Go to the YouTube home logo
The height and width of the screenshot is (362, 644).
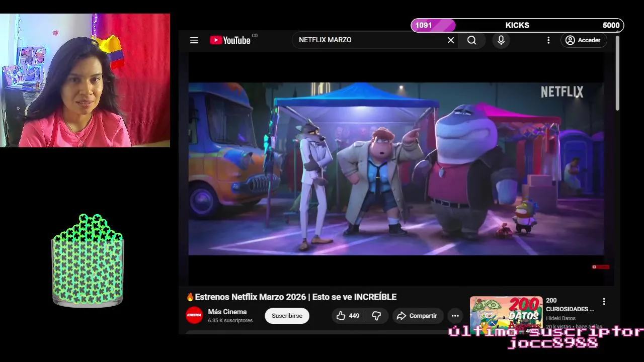(x=230, y=40)
